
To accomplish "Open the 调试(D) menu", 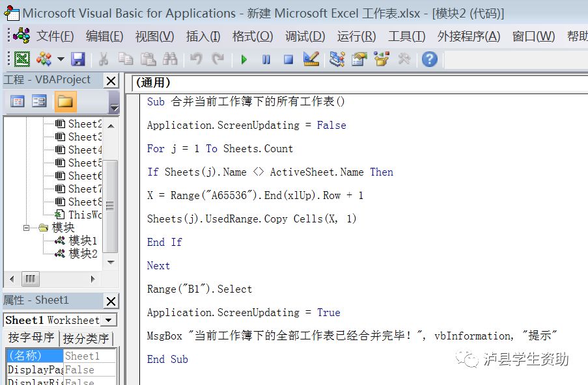I will 305,36.
